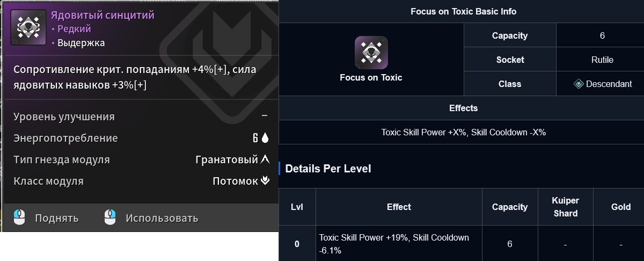Click the Descendant class diamond icon
The image size is (644, 261).
(579, 84)
